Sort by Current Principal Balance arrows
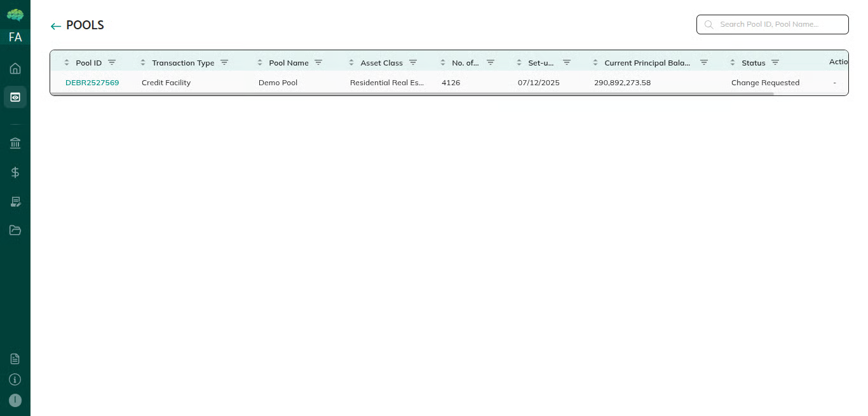 (x=595, y=62)
